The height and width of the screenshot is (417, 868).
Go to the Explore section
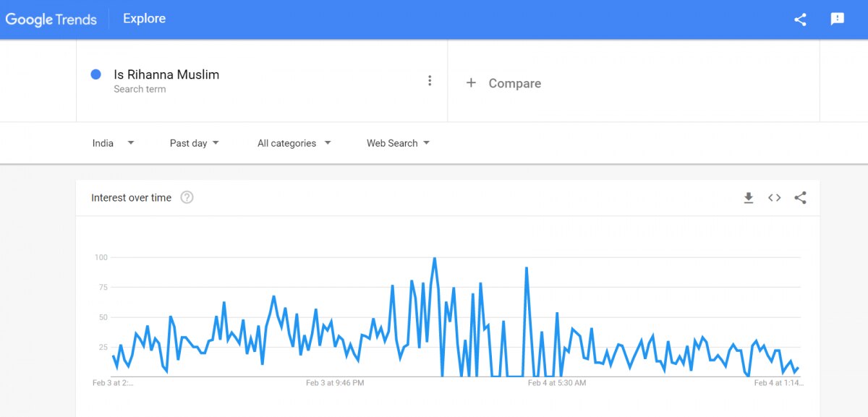click(x=144, y=19)
